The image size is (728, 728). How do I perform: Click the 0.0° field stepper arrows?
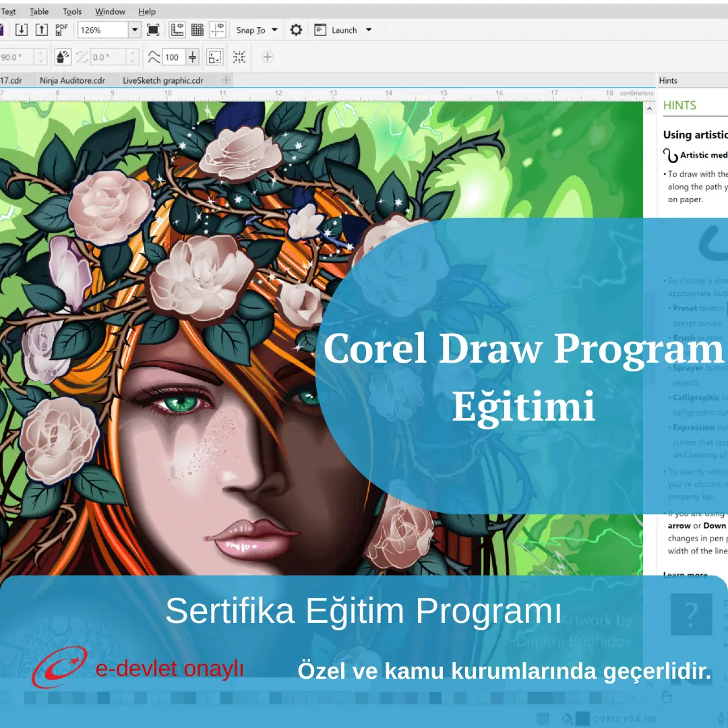tap(132, 57)
